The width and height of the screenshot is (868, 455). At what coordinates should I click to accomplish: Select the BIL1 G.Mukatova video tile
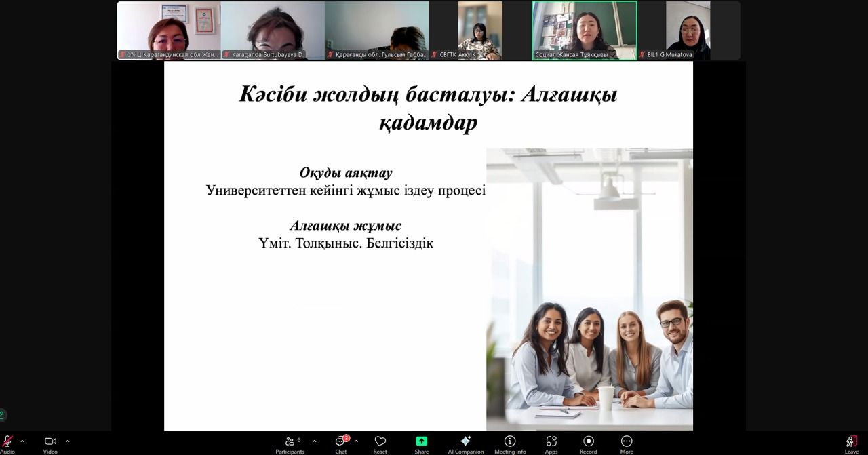click(x=688, y=31)
